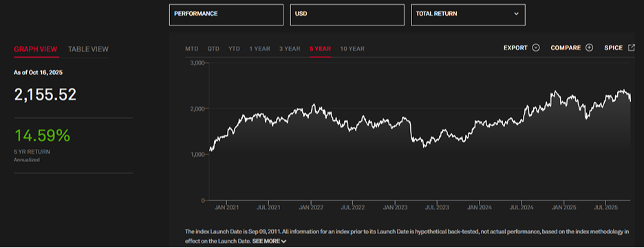The width and height of the screenshot is (644, 248).
Task: Expand the See More disclaimer link
Action: pos(266,241)
